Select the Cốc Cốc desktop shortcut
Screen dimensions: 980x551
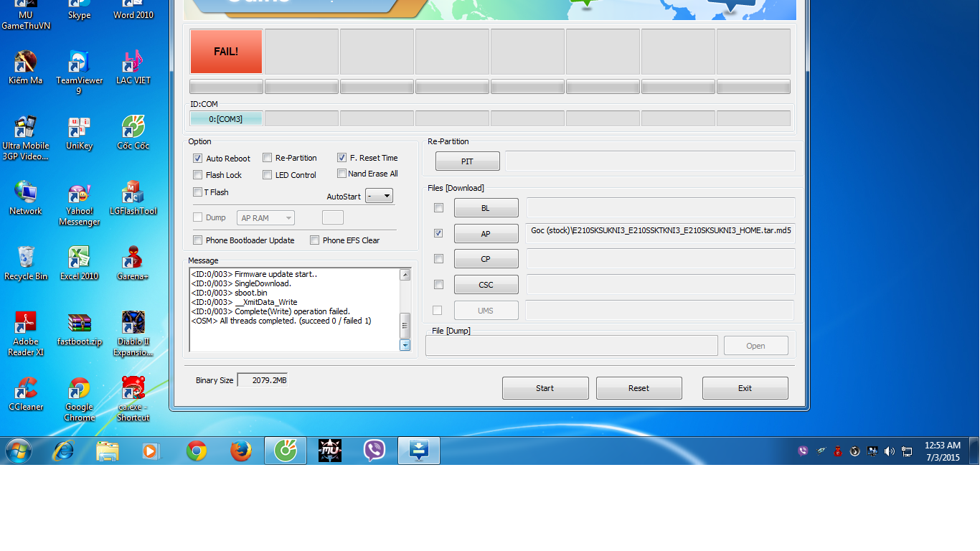(x=133, y=133)
